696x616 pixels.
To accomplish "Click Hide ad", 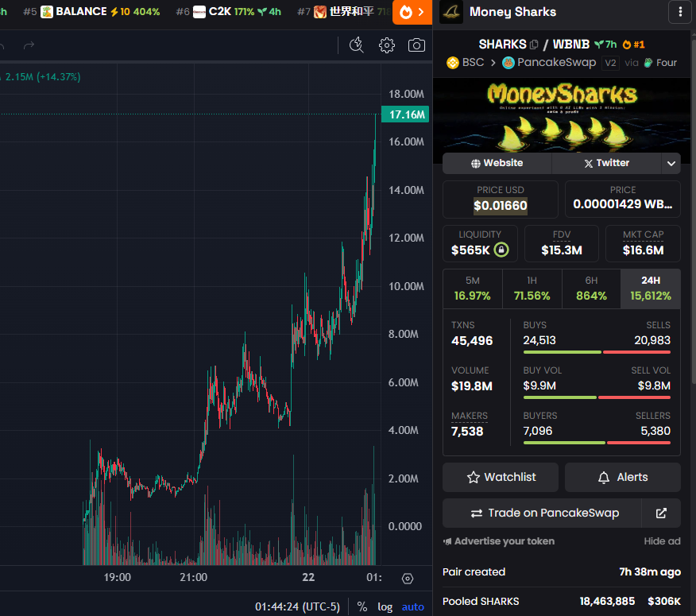I will coord(662,541).
